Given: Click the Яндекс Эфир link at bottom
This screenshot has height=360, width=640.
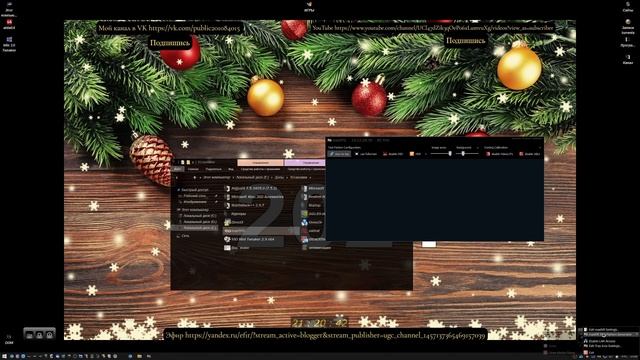Looking at the screenshot, I should (x=326, y=336).
